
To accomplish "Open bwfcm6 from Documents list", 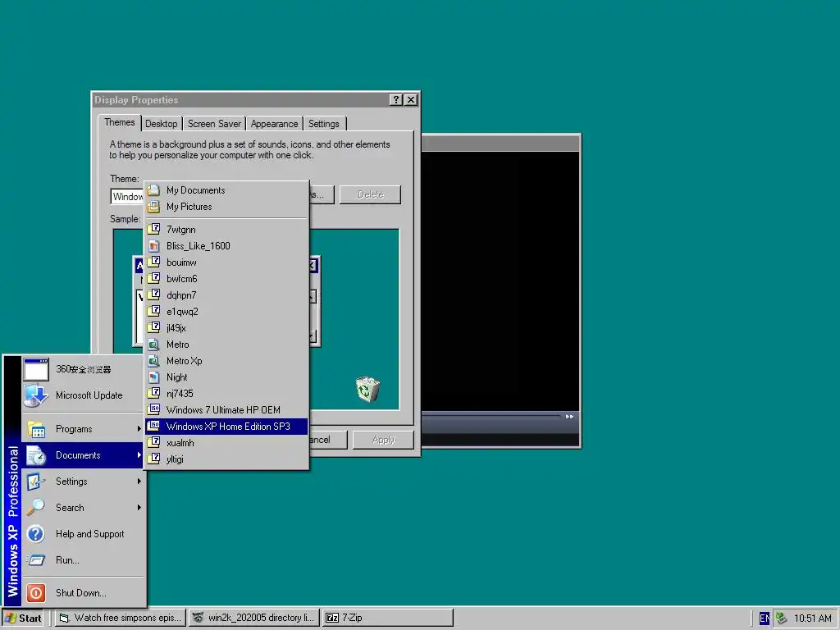I will 226,279.
